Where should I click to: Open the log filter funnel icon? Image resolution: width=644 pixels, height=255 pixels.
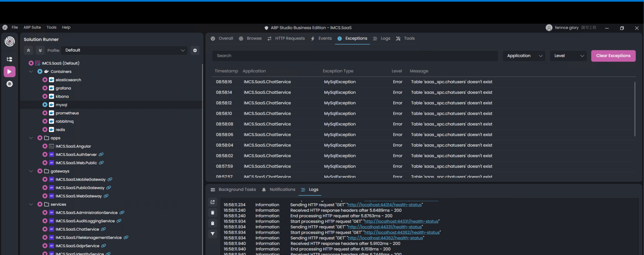[x=213, y=234]
